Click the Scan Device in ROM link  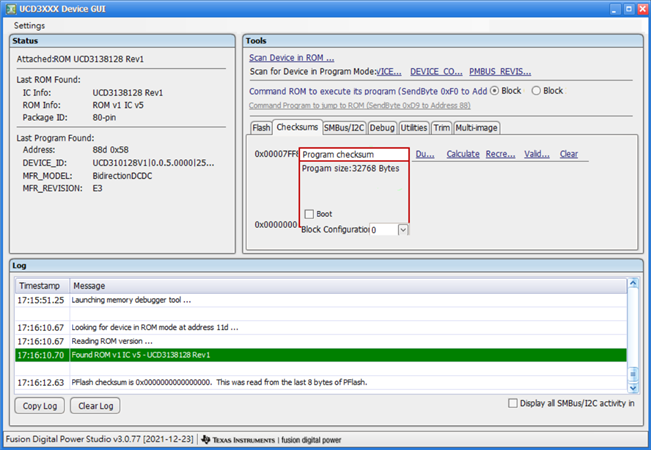tap(291, 58)
